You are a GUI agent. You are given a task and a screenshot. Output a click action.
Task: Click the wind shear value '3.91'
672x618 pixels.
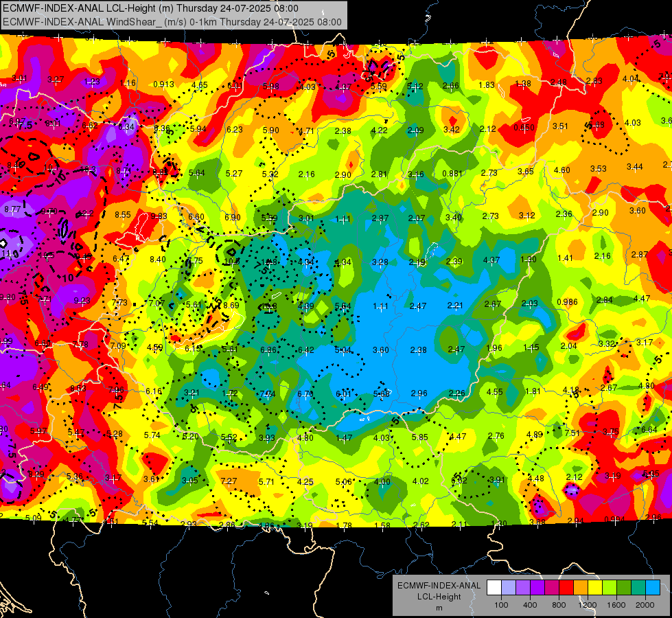click(498, 480)
